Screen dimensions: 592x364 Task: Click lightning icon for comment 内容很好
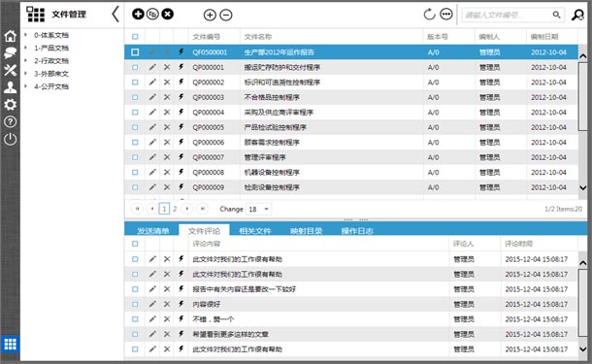coord(181,304)
